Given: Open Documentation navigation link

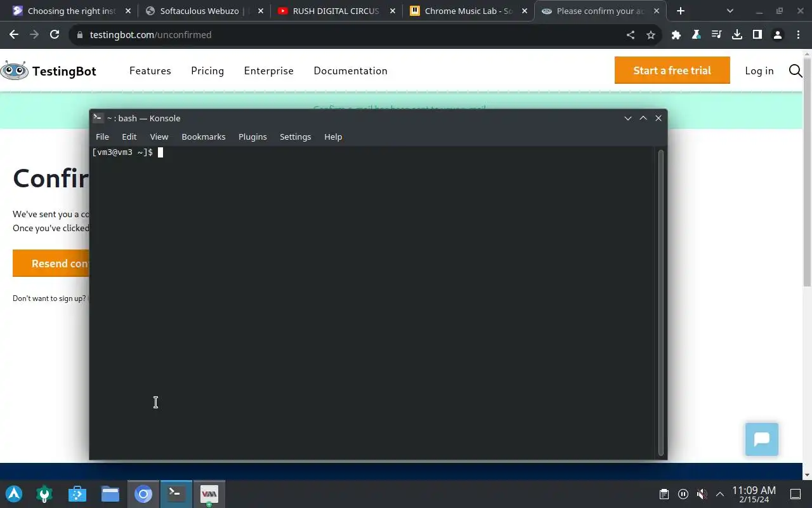Looking at the screenshot, I should coord(351,70).
